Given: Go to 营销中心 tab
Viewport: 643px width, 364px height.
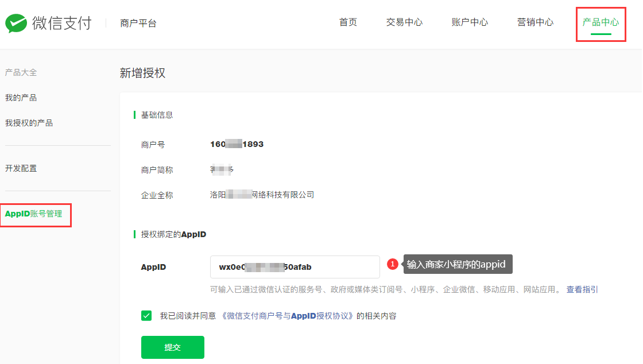Looking at the screenshot, I should click(535, 22).
